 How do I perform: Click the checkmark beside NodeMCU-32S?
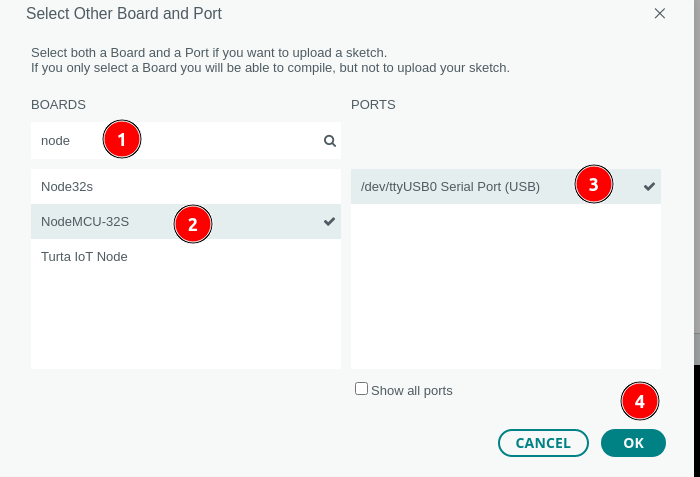329,222
